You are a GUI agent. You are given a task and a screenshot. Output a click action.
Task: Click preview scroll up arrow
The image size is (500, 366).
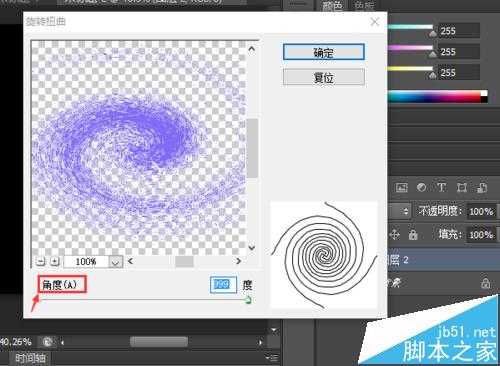click(252, 49)
